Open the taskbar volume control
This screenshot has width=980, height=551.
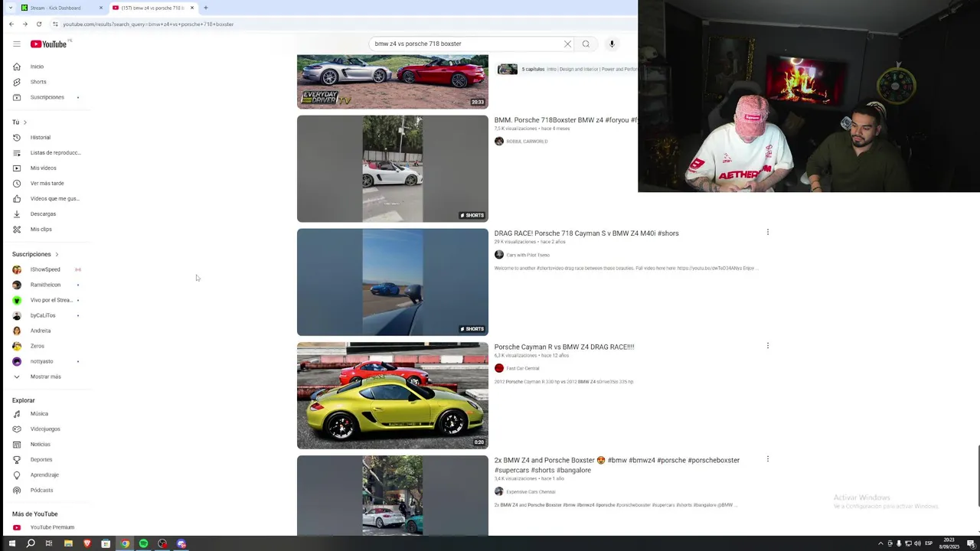coord(917,543)
